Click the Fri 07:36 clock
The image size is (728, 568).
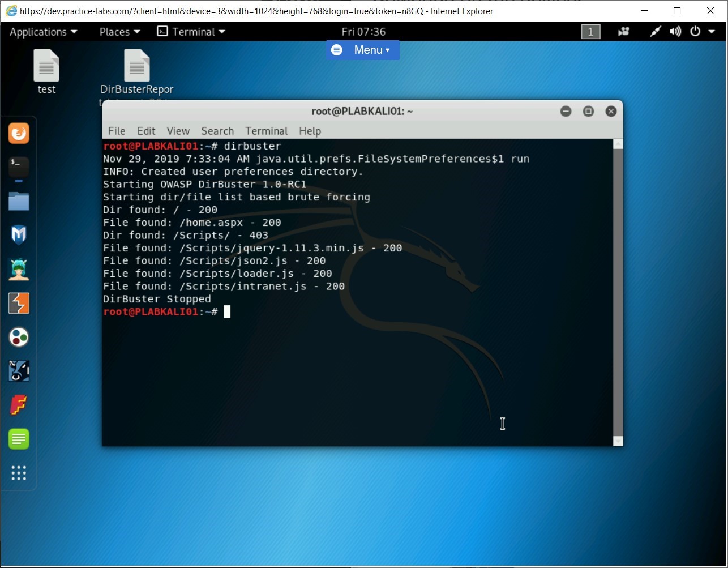pyautogui.click(x=363, y=32)
